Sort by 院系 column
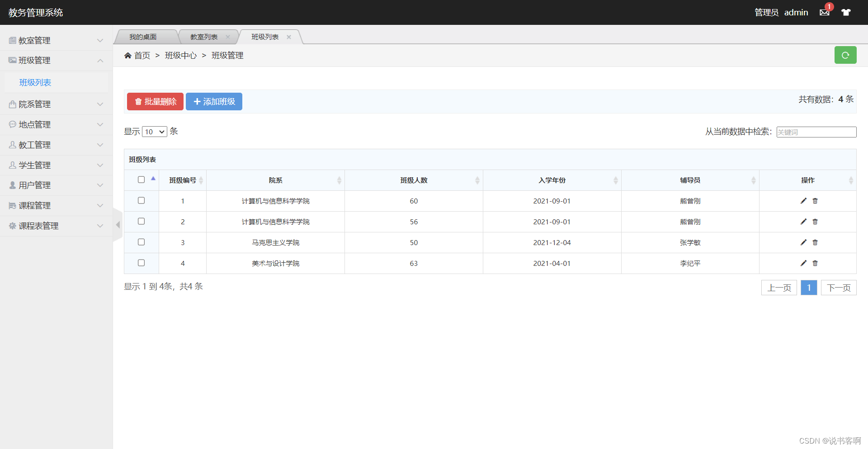Image resolution: width=868 pixels, height=449 pixels. pyautogui.click(x=275, y=180)
